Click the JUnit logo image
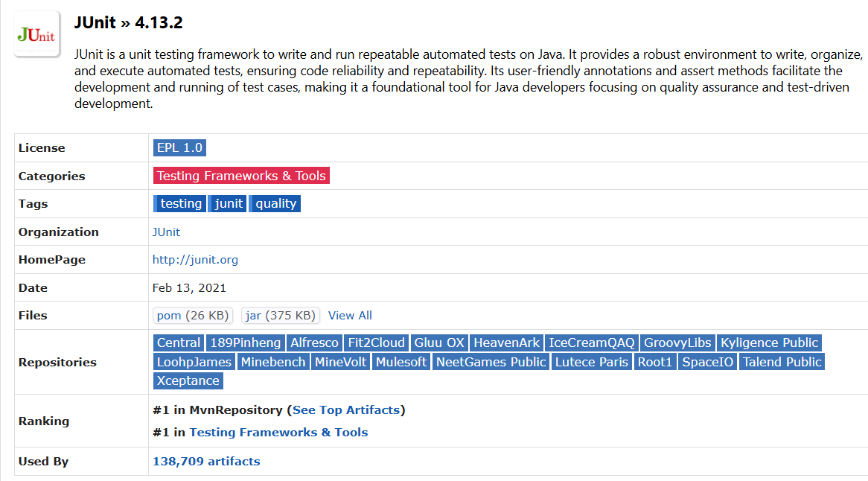868x481 pixels. [37, 34]
